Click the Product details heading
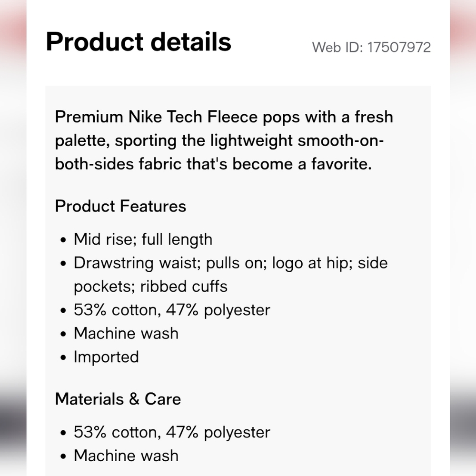The image size is (476, 476). pos(139,42)
